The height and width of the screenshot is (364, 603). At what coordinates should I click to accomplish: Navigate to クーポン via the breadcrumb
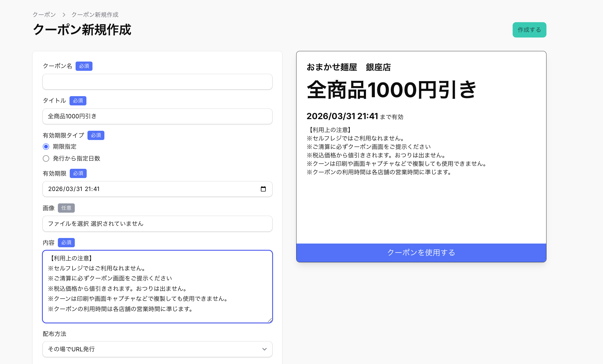pos(44,15)
